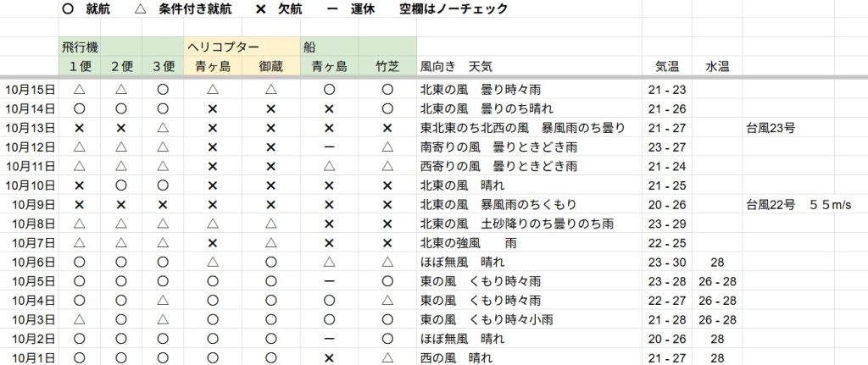Click the 飛行機 group header cell
The height and width of the screenshot is (365, 868).
pyautogui.click(x=79, y=47)
